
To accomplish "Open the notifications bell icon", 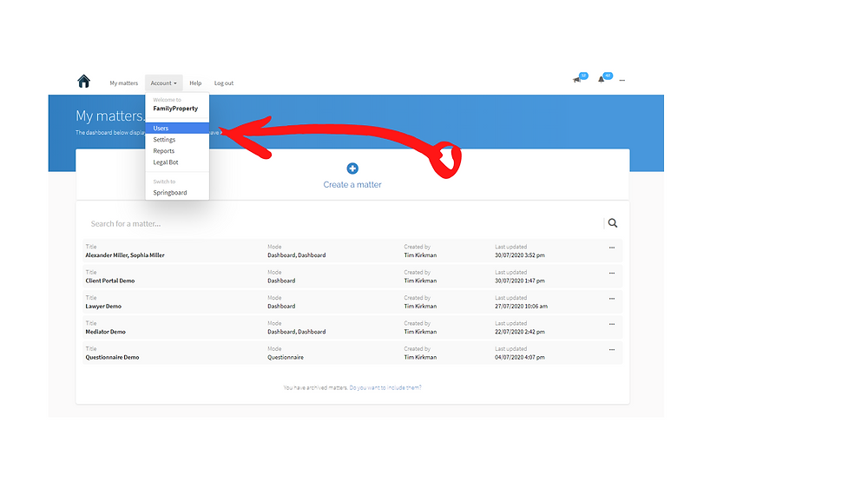I will coord(602,80).
